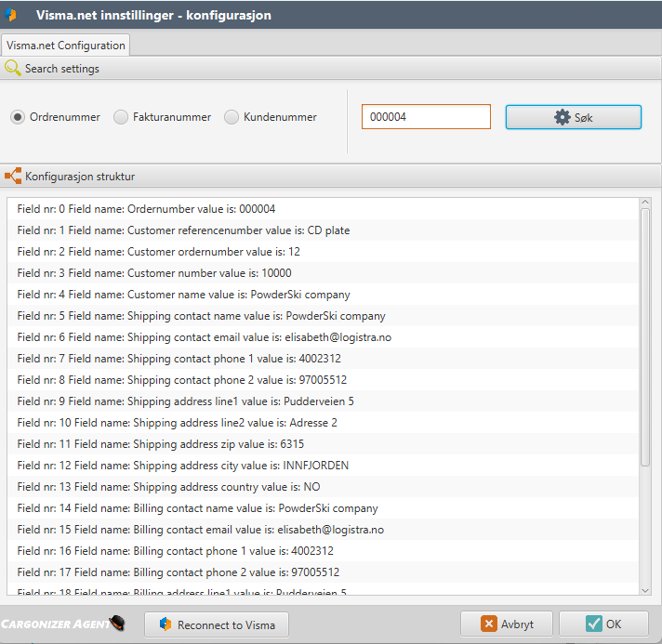This screenshot has height=644, width=662.
Task: Click Reconnect to Visma button
Action: pos(217,624)
